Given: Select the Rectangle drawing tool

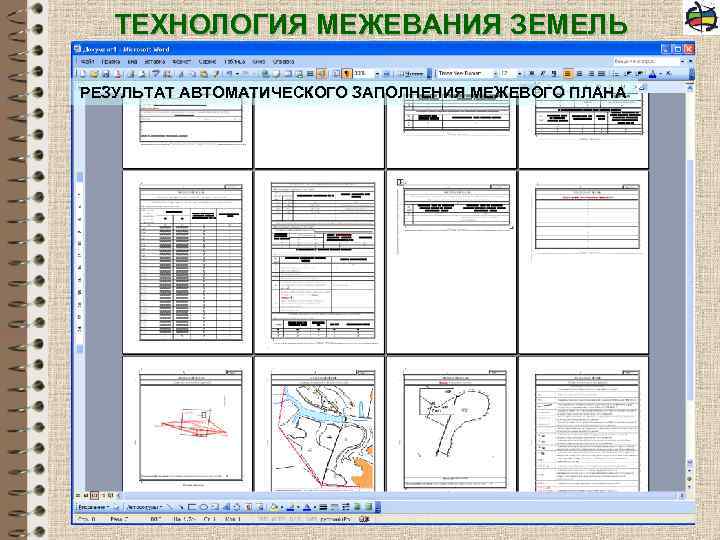Looking at the screenshot, I should click(x=192, y=507).
